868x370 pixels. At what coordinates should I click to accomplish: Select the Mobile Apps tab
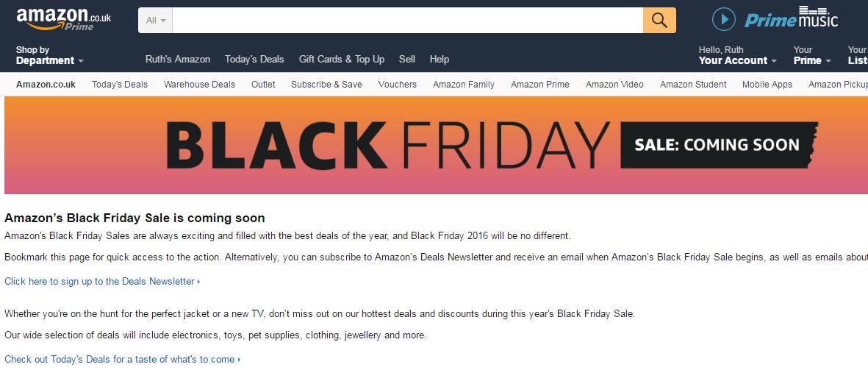click(767, 85)
